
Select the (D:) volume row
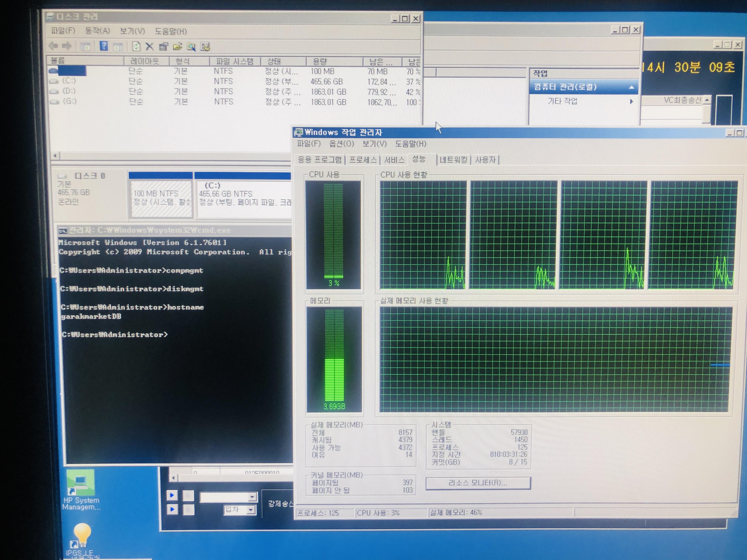click(x=69, y=91)
